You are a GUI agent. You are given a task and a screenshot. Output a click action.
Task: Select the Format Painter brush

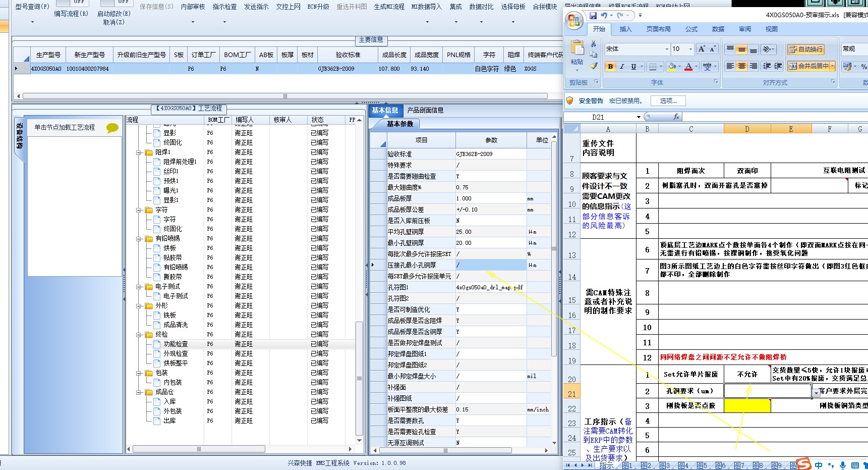coord(594,66)
